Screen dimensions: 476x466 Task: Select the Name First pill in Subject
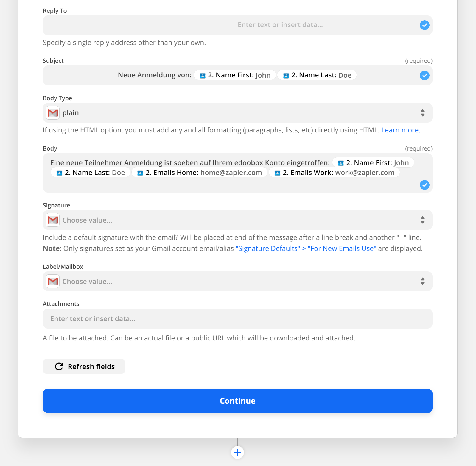tap(235, 75)
